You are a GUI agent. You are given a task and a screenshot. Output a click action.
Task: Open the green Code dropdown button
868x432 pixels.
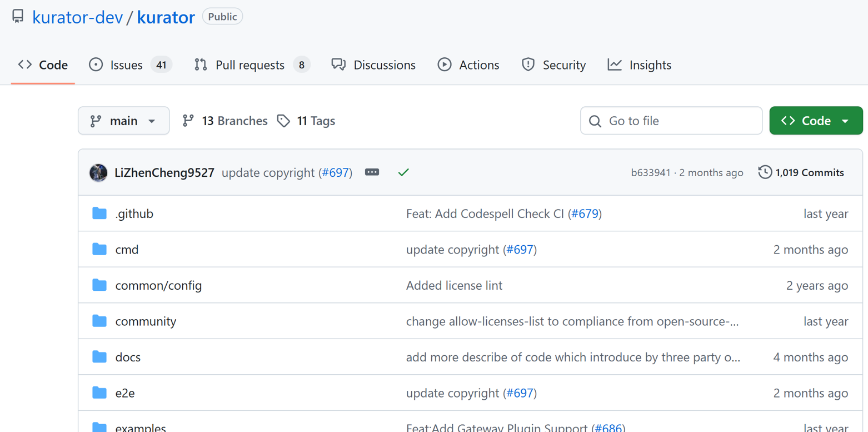816,121
